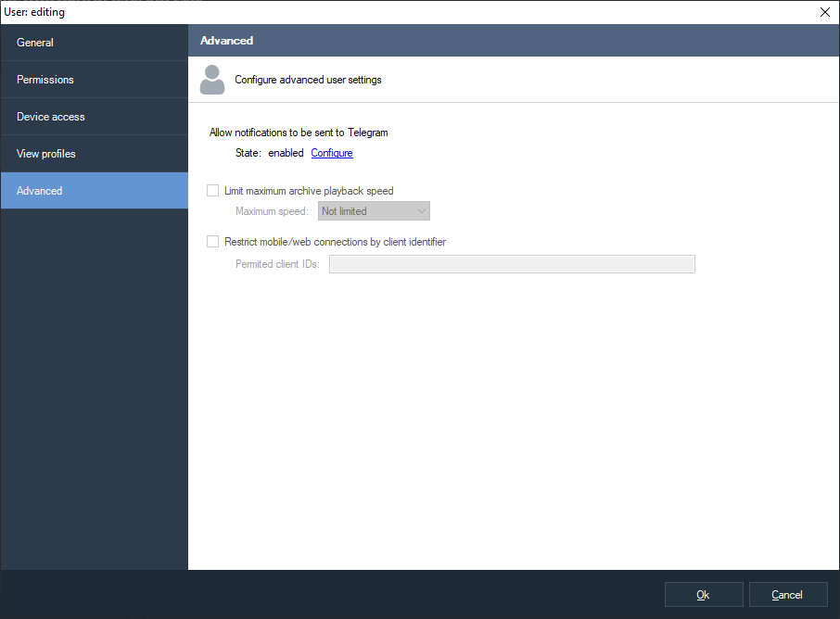Tick Restrict mobile/web connections by client identifier
The width and height of the screenshot is (840, 619).
(x=212, y=242)
